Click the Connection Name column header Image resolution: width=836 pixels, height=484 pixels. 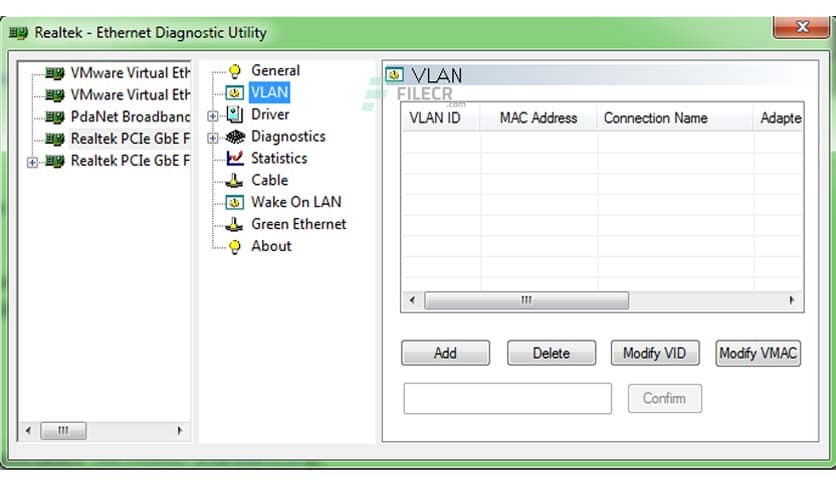point(676,118)
